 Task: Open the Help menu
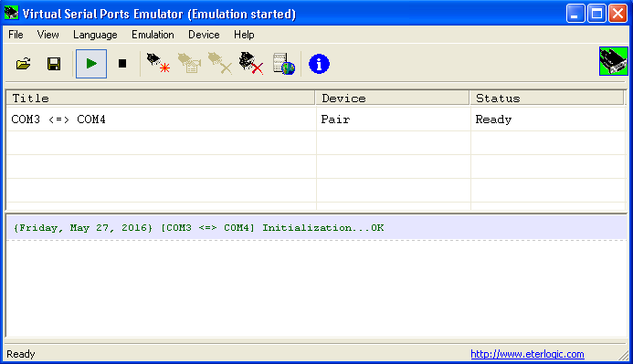coord(244,35)
